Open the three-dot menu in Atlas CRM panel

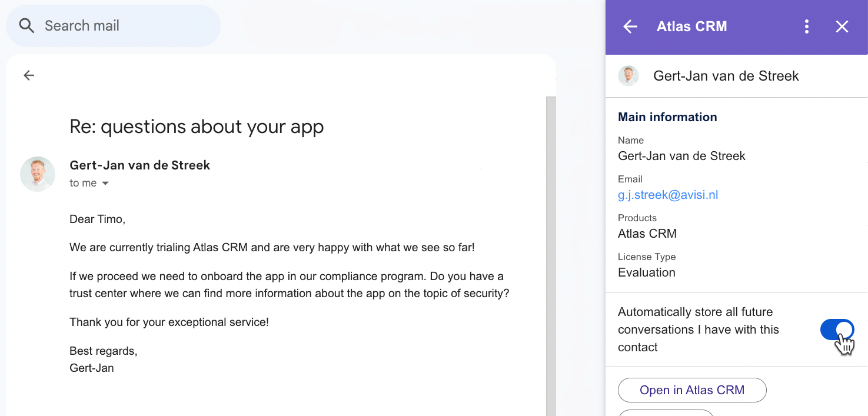point(806,26)
